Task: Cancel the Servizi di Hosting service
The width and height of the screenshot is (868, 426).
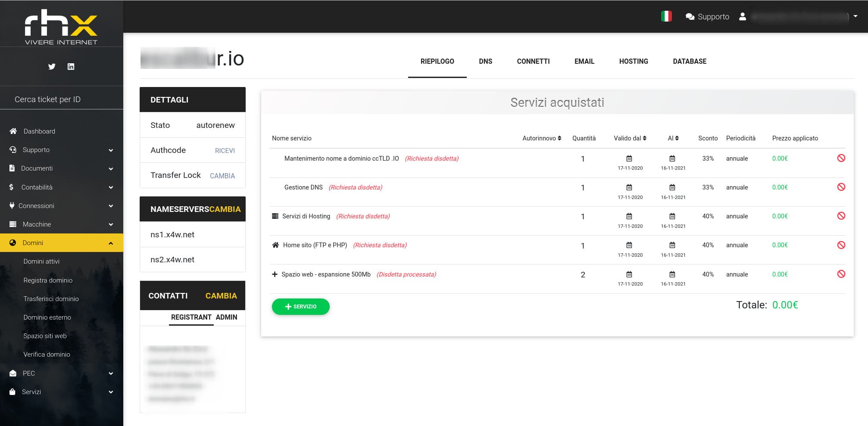Action: [x=841, y=216]
